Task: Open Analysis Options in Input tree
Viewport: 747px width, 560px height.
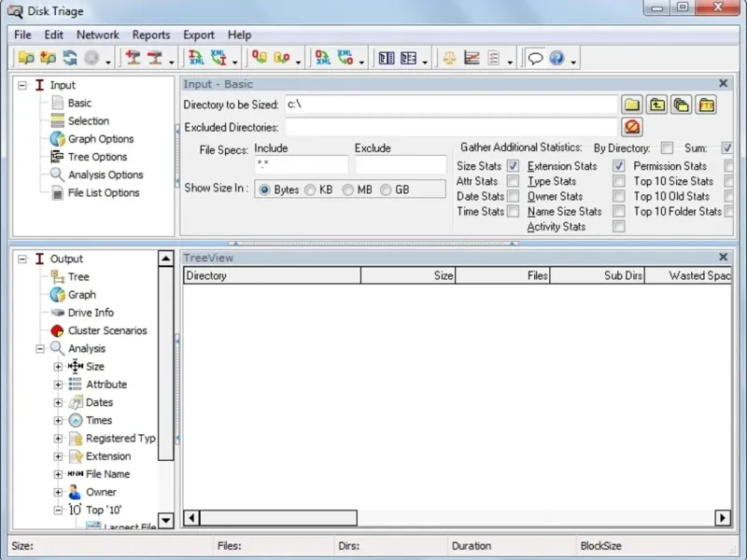Action: coord(105,175)
